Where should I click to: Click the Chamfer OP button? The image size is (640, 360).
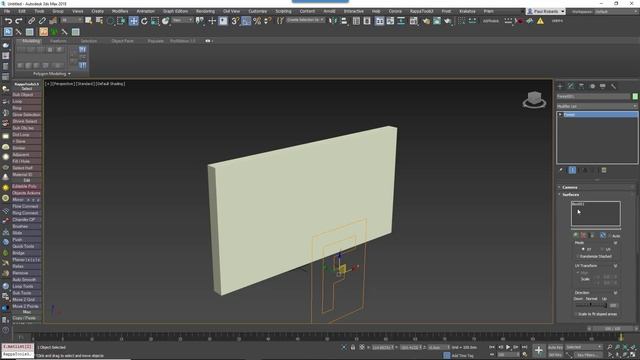click(27, 220)
